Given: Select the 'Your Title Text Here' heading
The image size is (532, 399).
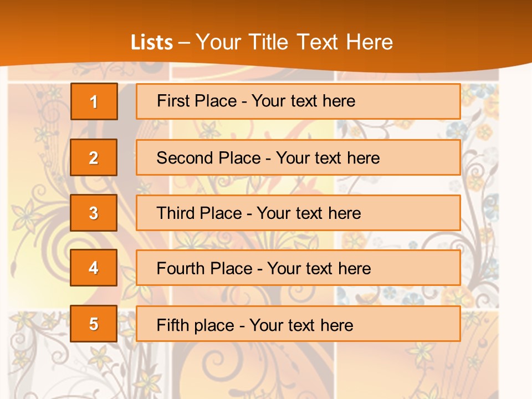Looking at the screenshot, I should click(294, 42).
